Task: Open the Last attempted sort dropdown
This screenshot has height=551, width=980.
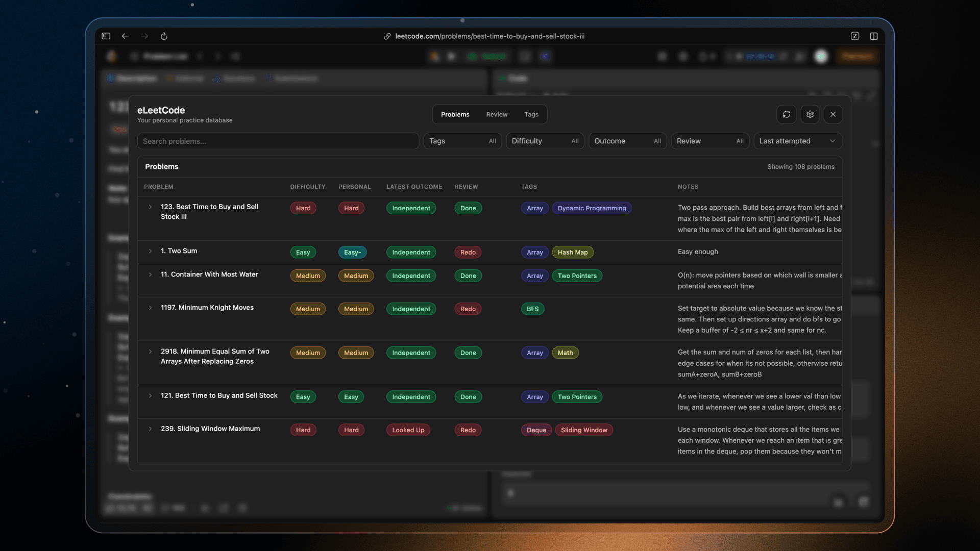Action: (x=798, y=141)
